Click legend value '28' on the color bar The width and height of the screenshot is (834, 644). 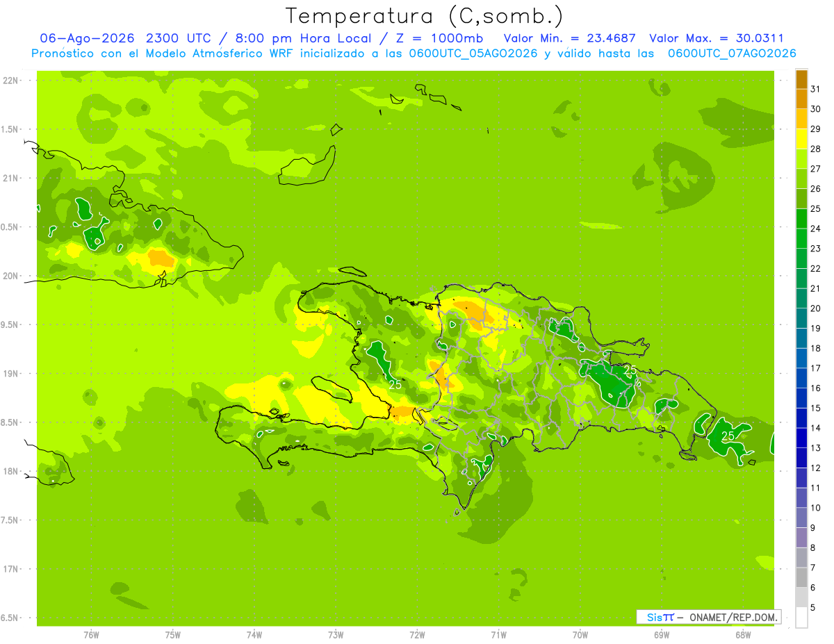pos(817,149)
